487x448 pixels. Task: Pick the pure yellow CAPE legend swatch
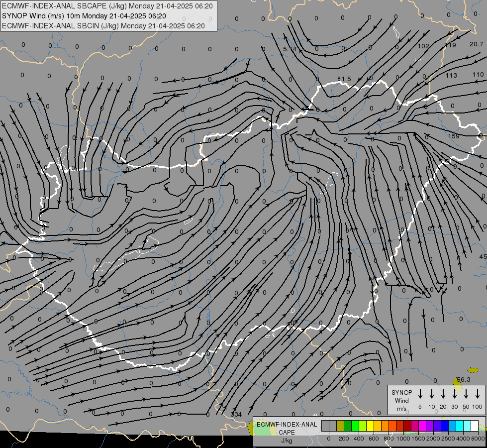[x=370, y=426]
